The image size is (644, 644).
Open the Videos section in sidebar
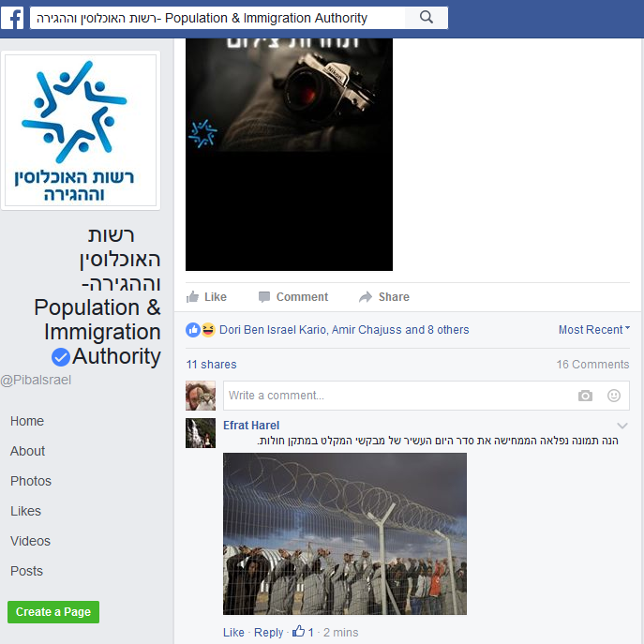[x=30, y=541]
